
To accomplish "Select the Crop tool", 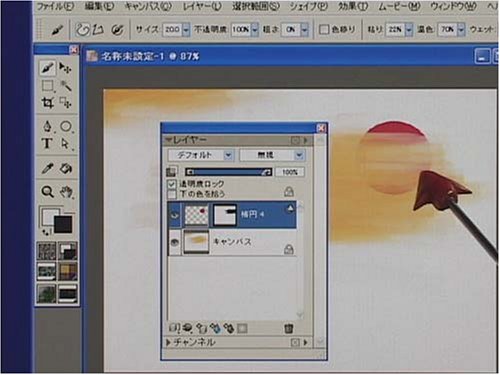I will tap(47, 103).
